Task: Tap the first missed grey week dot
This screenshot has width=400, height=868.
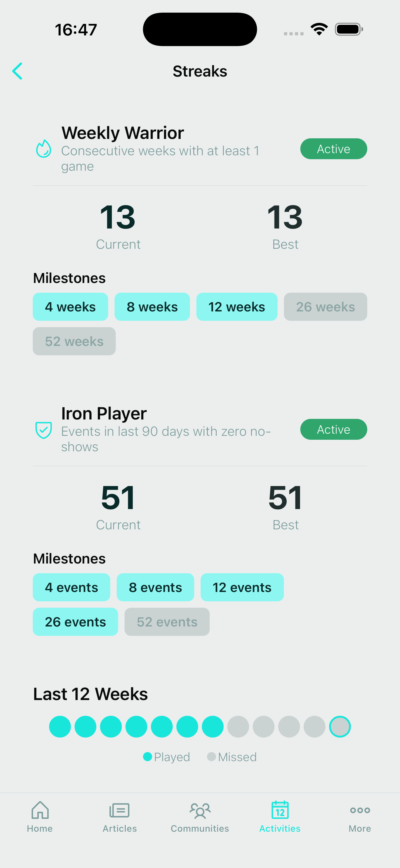Action: point(238,726)
